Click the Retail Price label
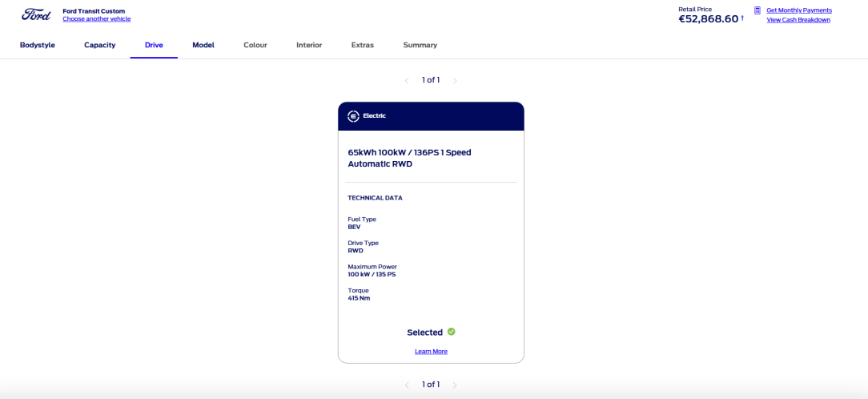 (695, 10)
